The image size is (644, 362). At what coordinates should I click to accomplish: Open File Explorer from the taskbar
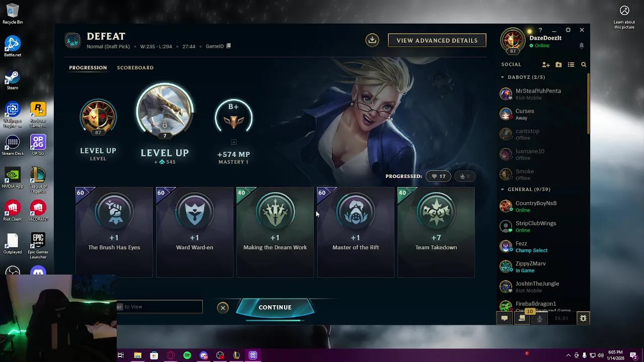[137, 355]
